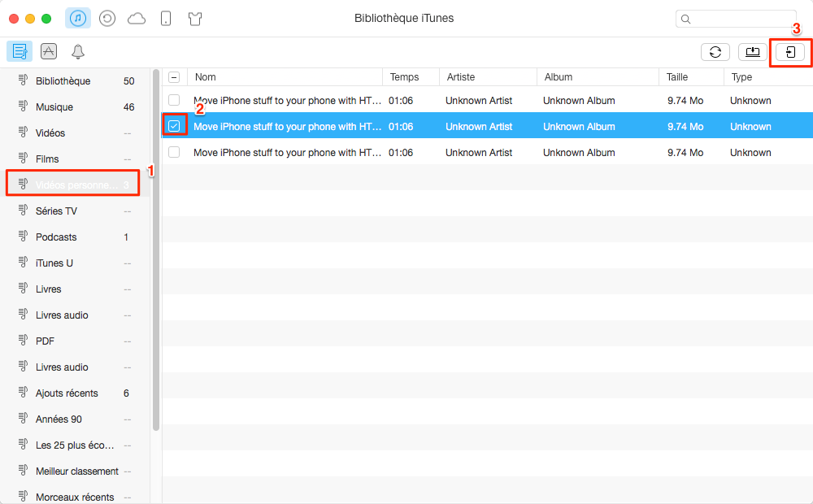
Task: Select Podcasts in the sidebar
Action: coord(75,237)
